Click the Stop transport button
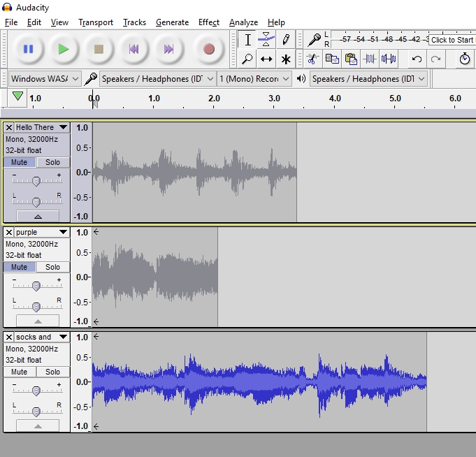 pos(99,49)
